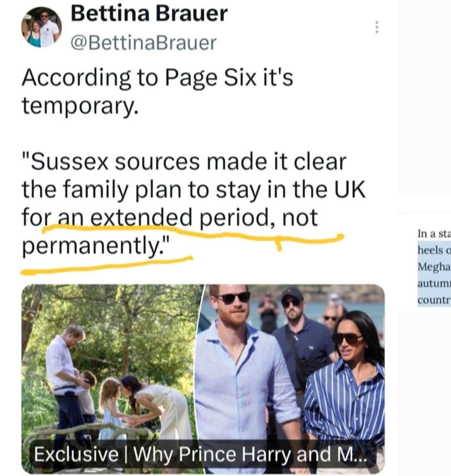The height and width of the screenshot is (476, 451).
Task: Click the line Sussex sources made it clear
Action: 184,161
